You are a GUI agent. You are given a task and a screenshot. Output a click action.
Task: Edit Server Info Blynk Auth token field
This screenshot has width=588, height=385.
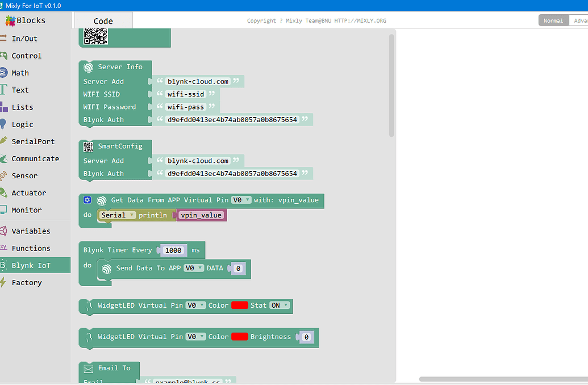[x=232, y=120]
